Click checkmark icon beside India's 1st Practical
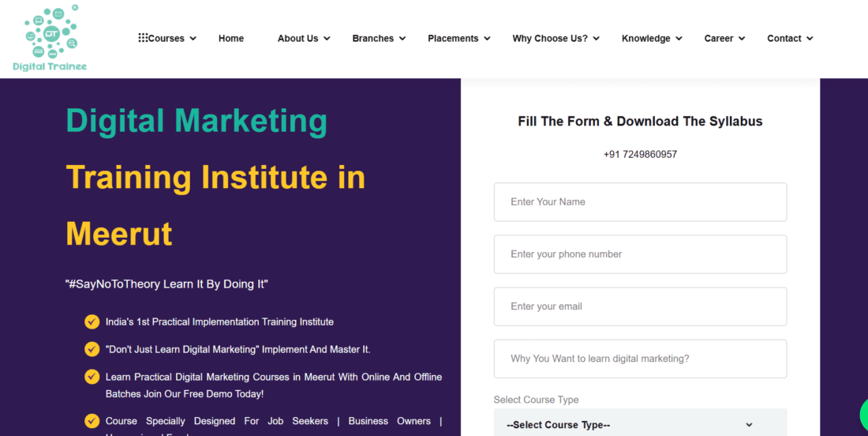Viewport: 868px width, 436px height. [92, 321]
